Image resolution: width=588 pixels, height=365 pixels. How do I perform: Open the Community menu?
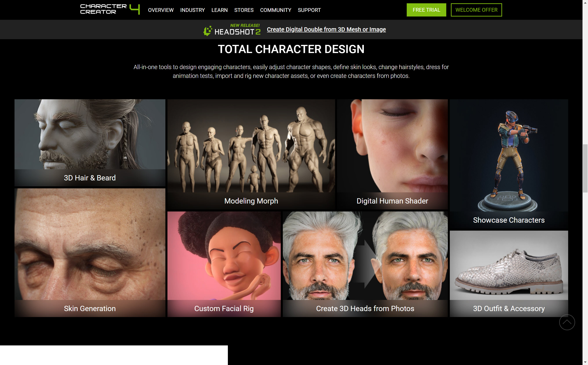pos(275,10)
